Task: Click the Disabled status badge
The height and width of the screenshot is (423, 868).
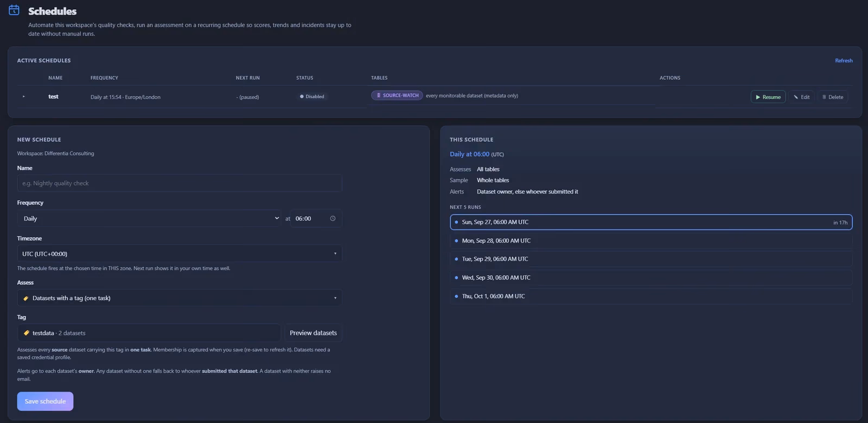Action: (x=312, y=97)
